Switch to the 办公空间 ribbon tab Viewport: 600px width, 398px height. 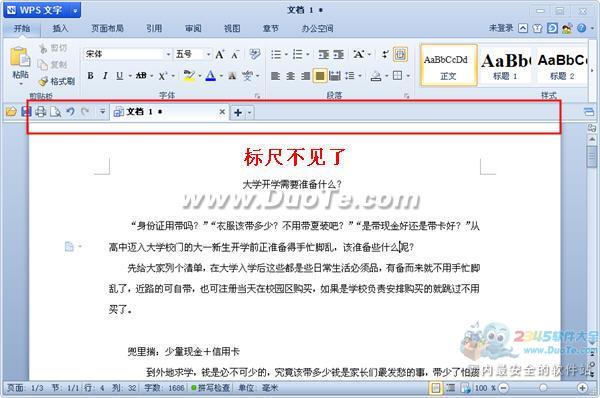pyautogui.click(x=317, y=28)
